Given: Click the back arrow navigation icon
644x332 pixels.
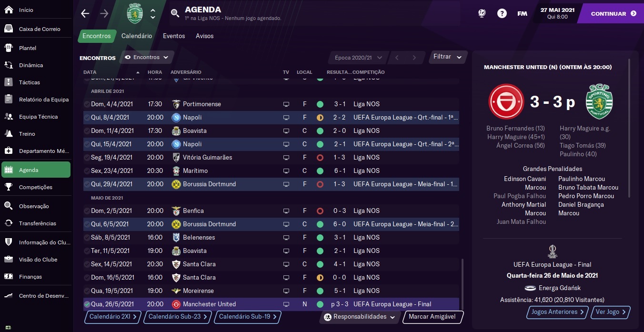Looking at the screenshot, I should pos(85,13).
